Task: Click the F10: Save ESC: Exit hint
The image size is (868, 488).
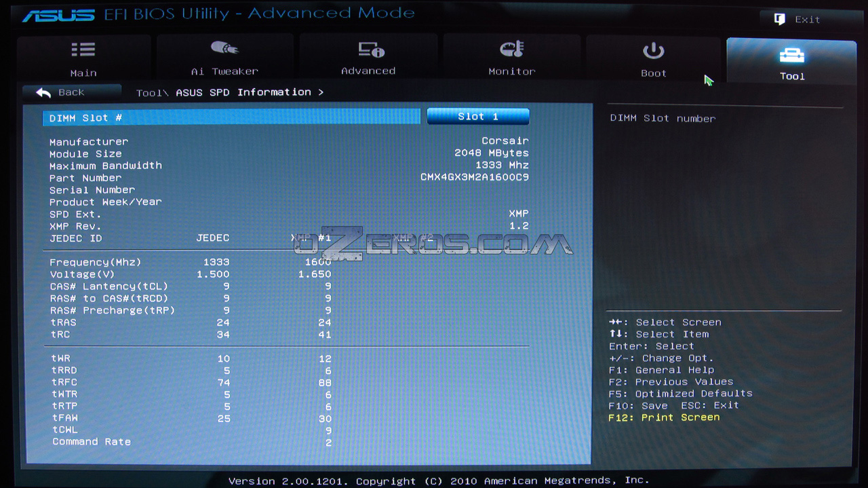Action: 674,406
